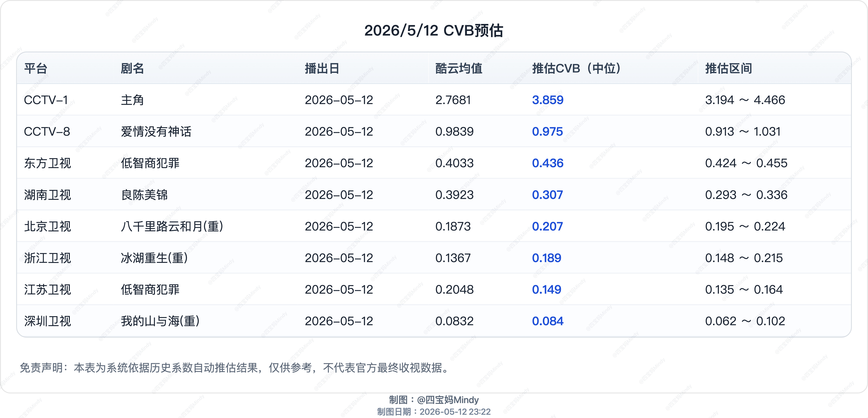Select the '良陈美锦' drama cell
The image size is (868, 418).
[144, 195]
